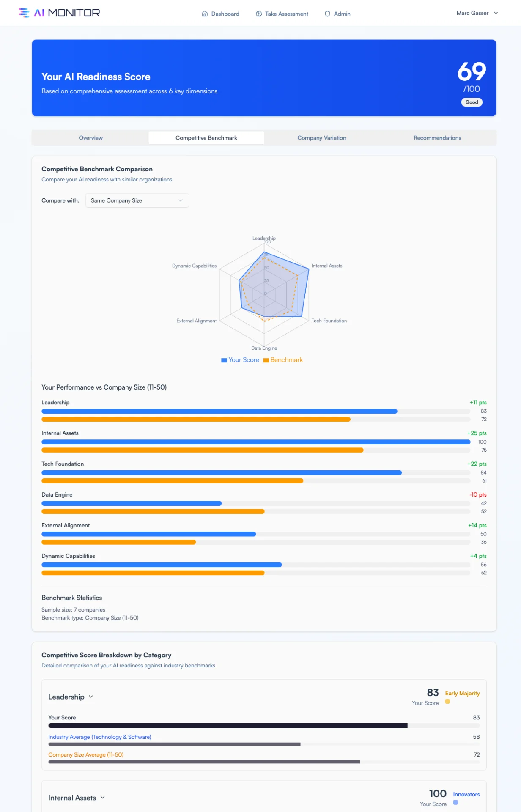Viewport: 521px width, 812px height.
Task: Click the Good score badge
Action: point(472,102)
